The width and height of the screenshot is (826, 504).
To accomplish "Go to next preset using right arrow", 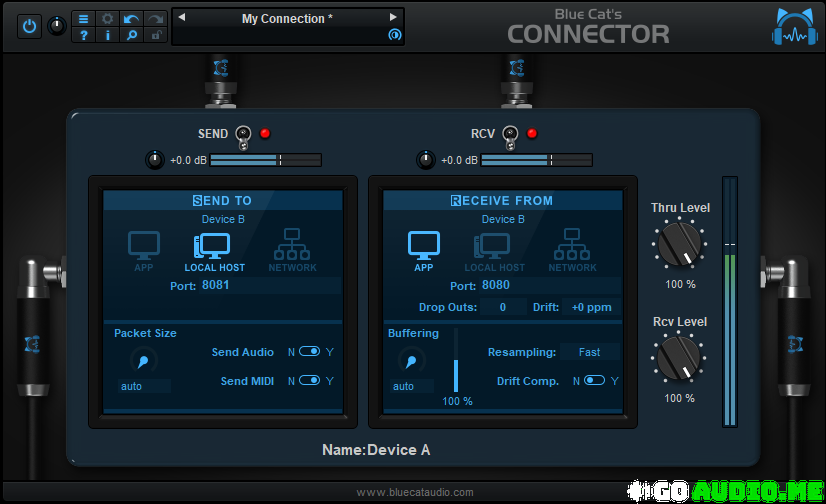I will 393,18.
